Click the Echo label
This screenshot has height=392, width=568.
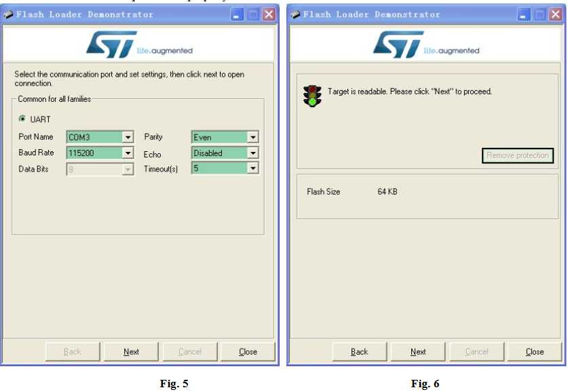pyautogui.click(x=152, y=154)
